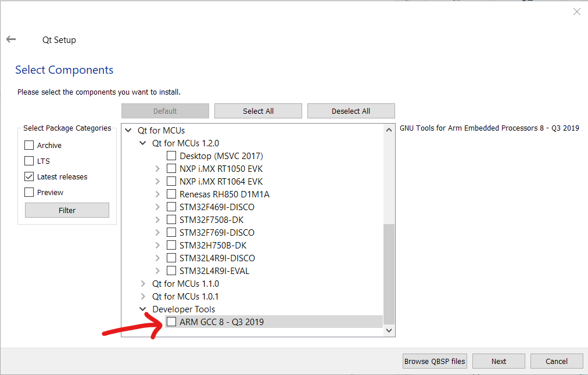Expand the Qt for MCUs 1.1.0 node

coord(144,284)
